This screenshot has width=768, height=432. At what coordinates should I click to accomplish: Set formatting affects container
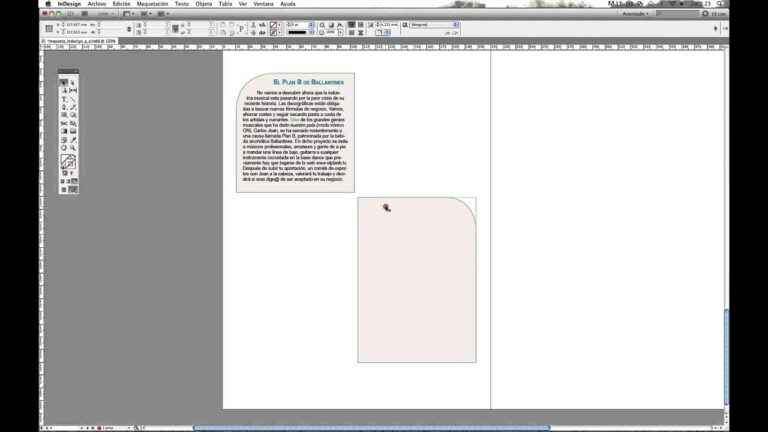tap(65, 173)
